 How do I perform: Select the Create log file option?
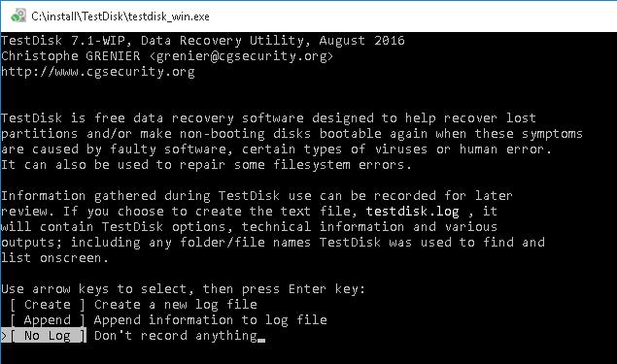[48, 305]
